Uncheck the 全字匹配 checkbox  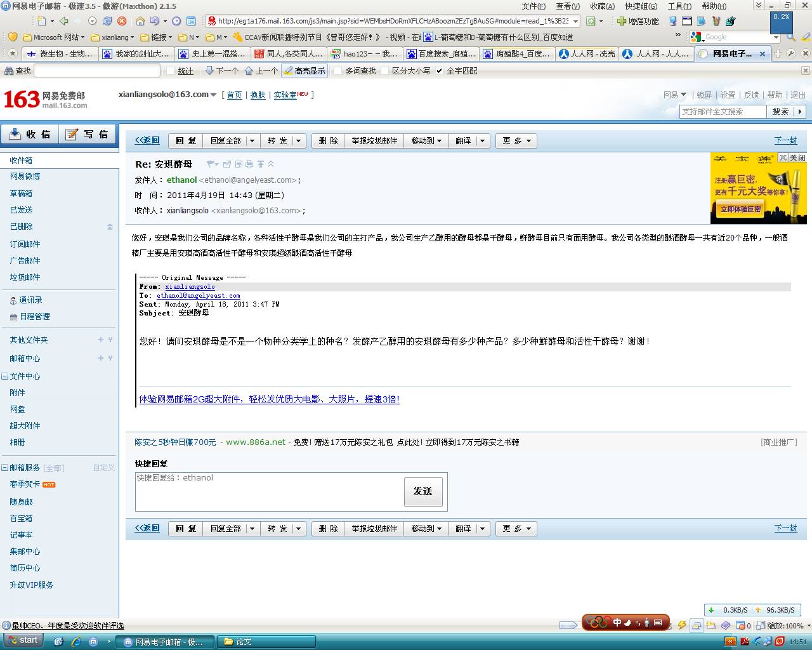pos(439,71)
